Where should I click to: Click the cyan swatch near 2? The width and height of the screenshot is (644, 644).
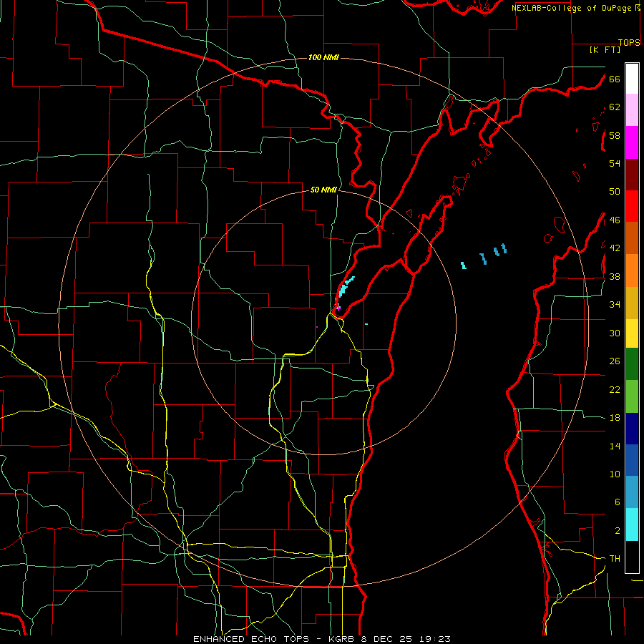[632, 525]
